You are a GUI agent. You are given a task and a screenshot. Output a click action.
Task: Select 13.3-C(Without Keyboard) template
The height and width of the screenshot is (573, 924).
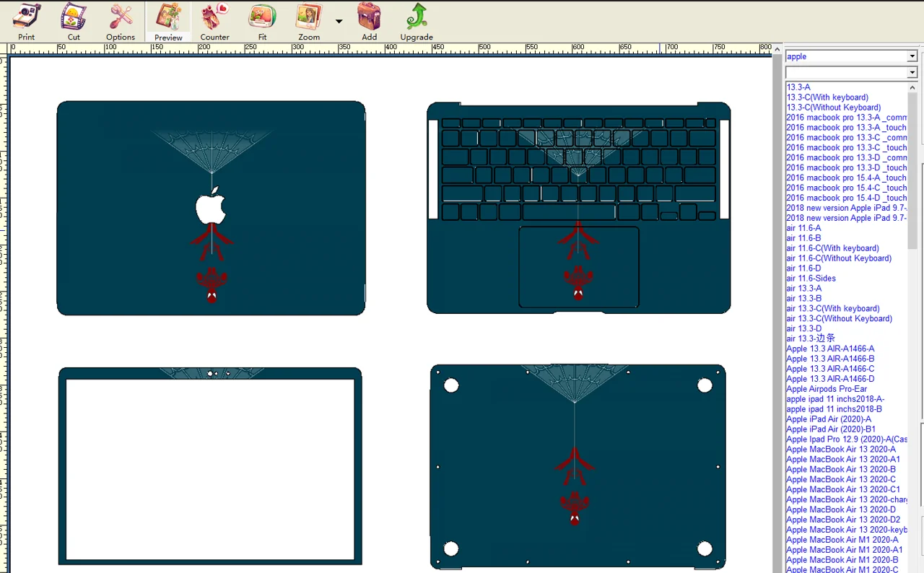click(x=834, y=108)
